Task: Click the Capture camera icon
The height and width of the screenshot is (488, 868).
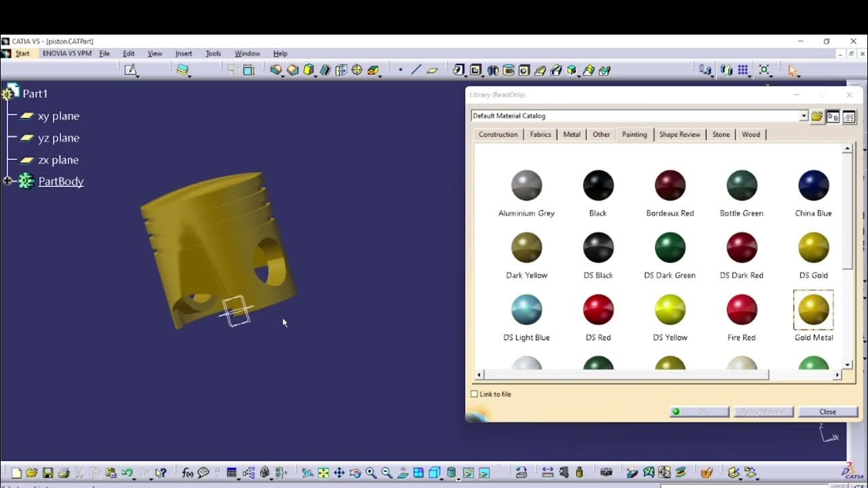Action: coord(606,472)
